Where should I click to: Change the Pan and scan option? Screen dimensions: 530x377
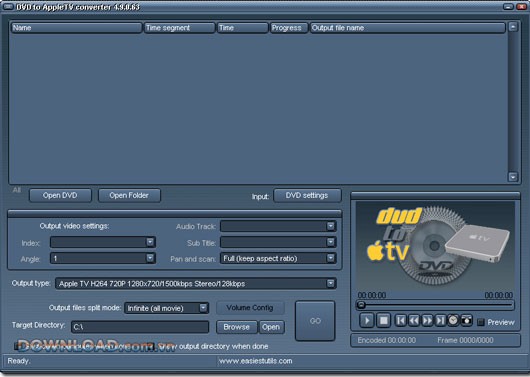tap(331, 258)
